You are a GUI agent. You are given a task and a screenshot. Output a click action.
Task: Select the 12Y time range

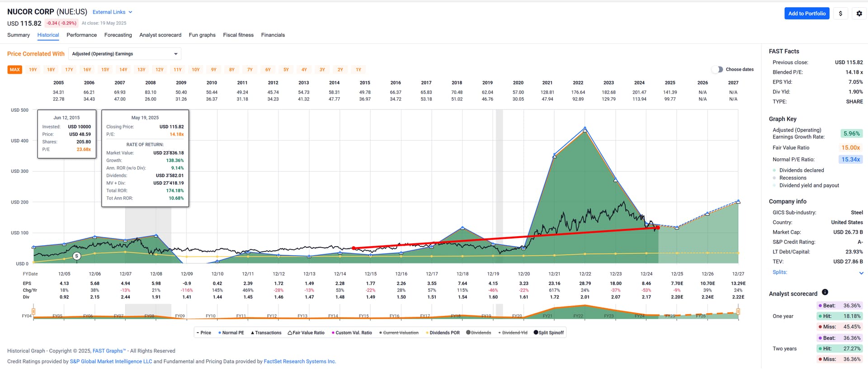pyautogui.click(x=160, y=70)
